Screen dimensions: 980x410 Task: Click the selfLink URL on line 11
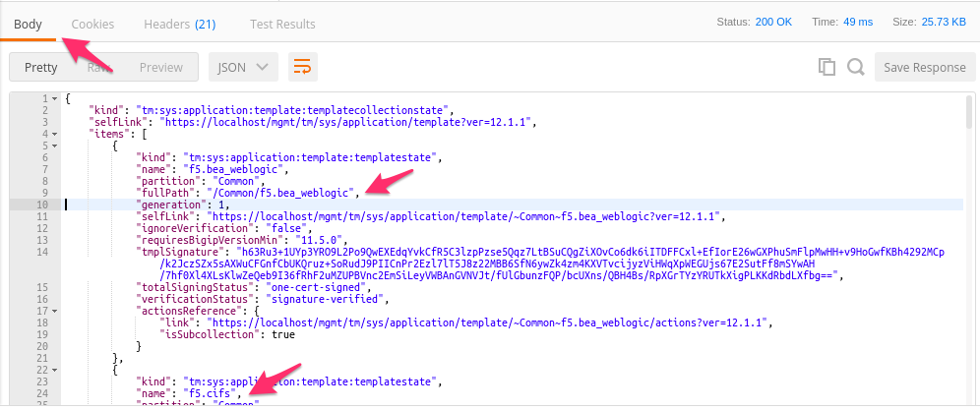coord(466,216)
